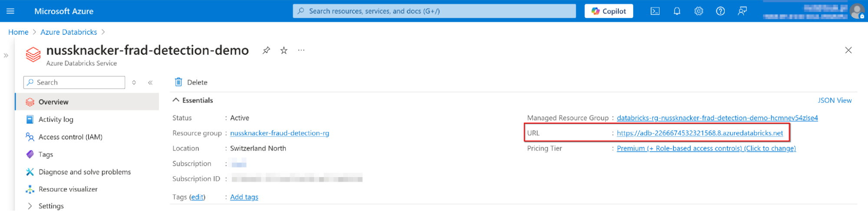Click the Microsoft Azure home title
This screenshot has height=211, width=868.
[x=64, y=11]
